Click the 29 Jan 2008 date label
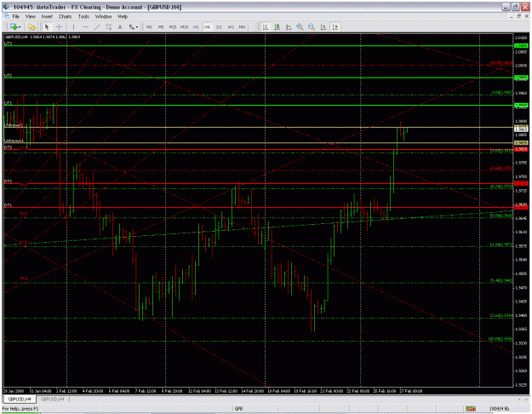 point(14,391)
